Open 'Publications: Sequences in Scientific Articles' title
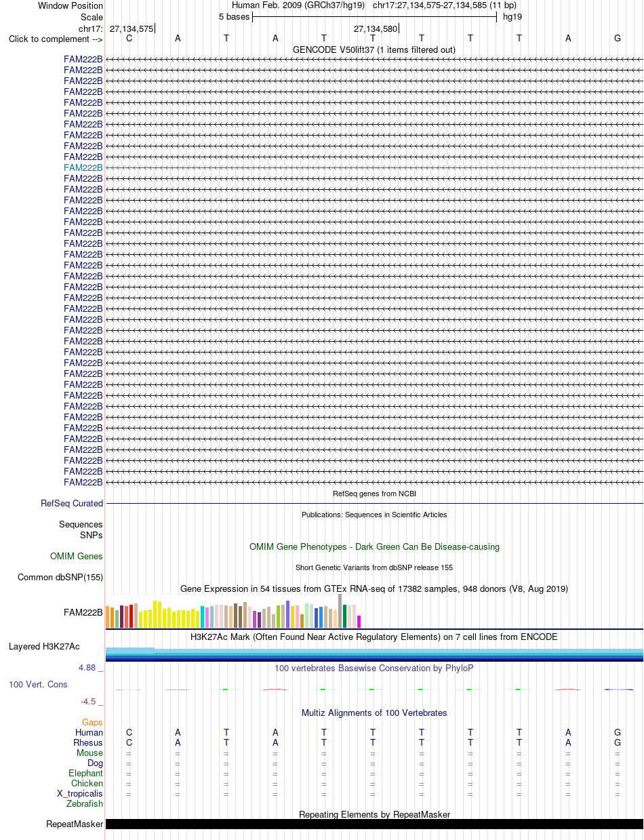This screenshot has height=840, width=644. (x=374, y=515)
